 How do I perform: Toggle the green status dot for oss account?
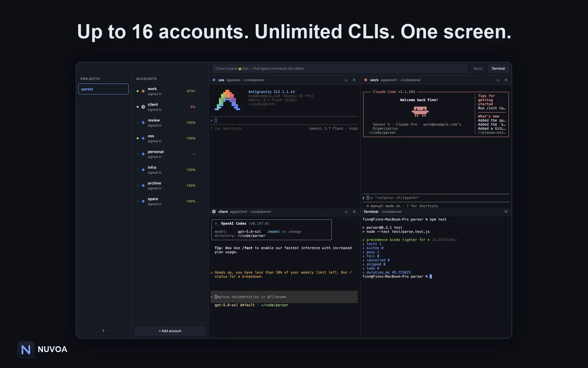pyautogui.click(x=138, y=138)
